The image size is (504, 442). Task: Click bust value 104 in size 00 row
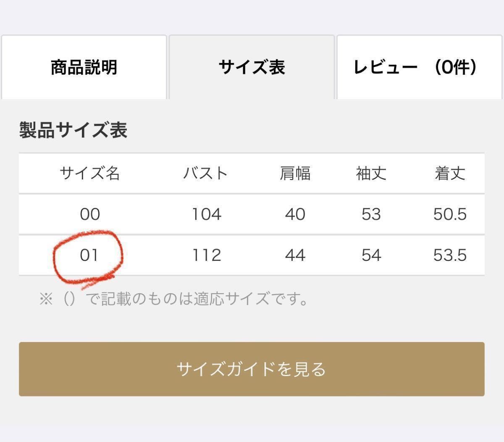(206, 214)
